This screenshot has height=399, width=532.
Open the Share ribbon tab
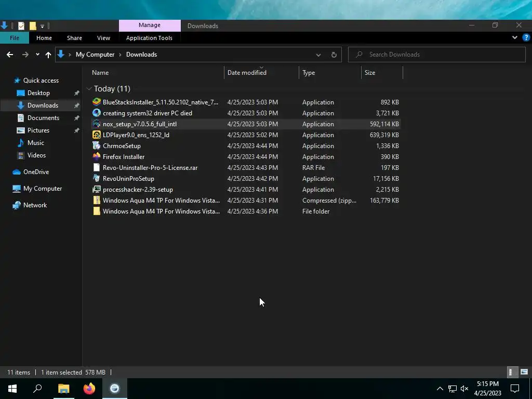(74, 37)
